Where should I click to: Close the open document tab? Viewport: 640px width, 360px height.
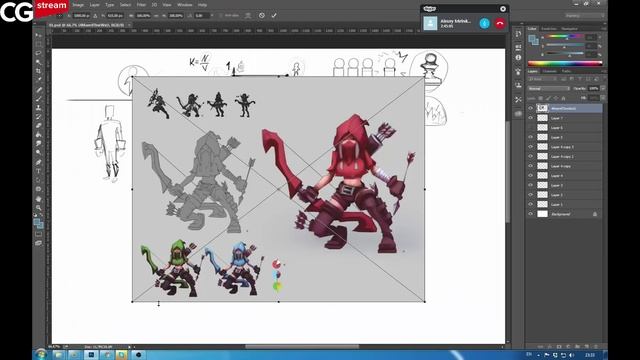(x=129, y=25)
